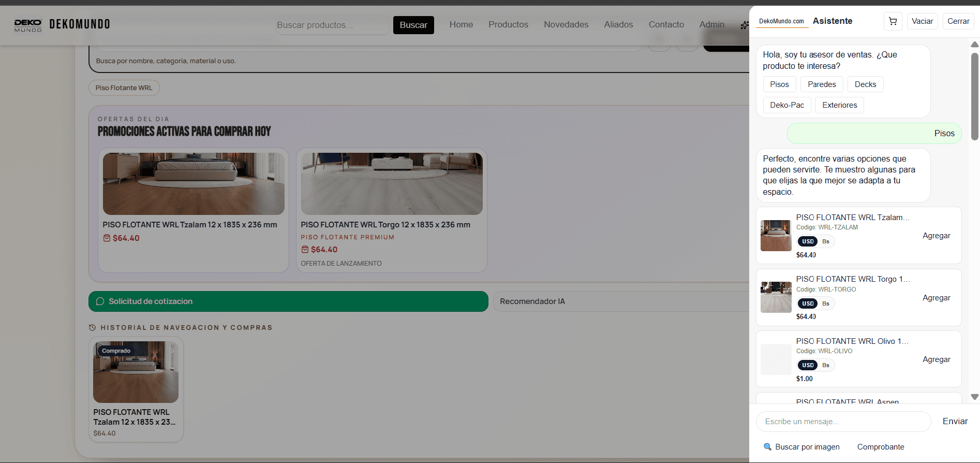980x463 pixels.
Task: Open the Admin navigation link
Action: click(711, 24)
